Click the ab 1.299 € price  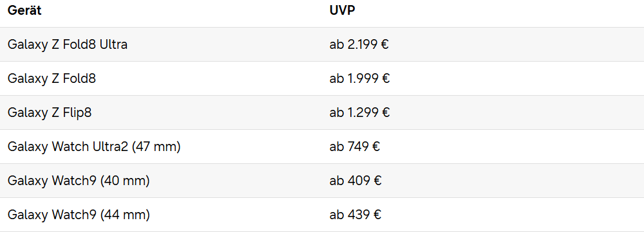click(x=359, y=112)
